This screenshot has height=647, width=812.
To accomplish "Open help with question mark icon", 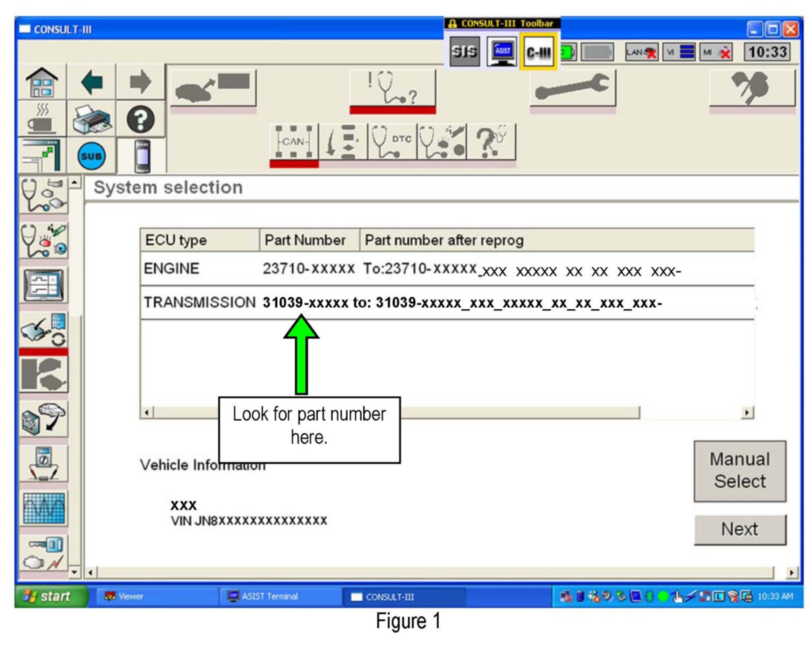I will point(141,119).
